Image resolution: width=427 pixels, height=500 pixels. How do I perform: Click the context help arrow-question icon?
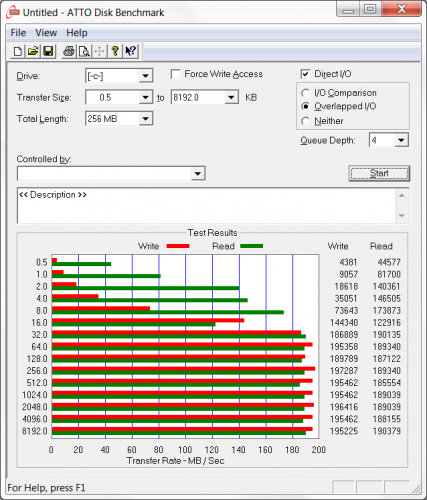(x=130, y=51)
